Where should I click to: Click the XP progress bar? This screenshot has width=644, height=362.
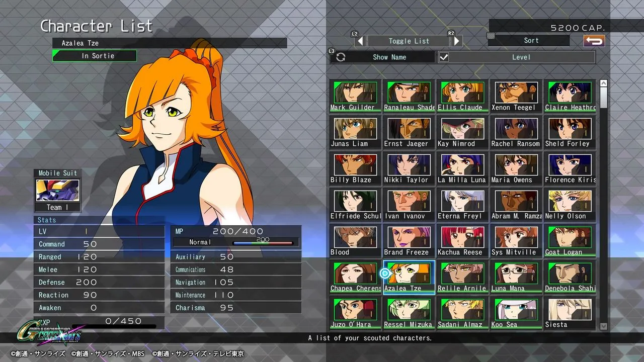click(114, 327)
